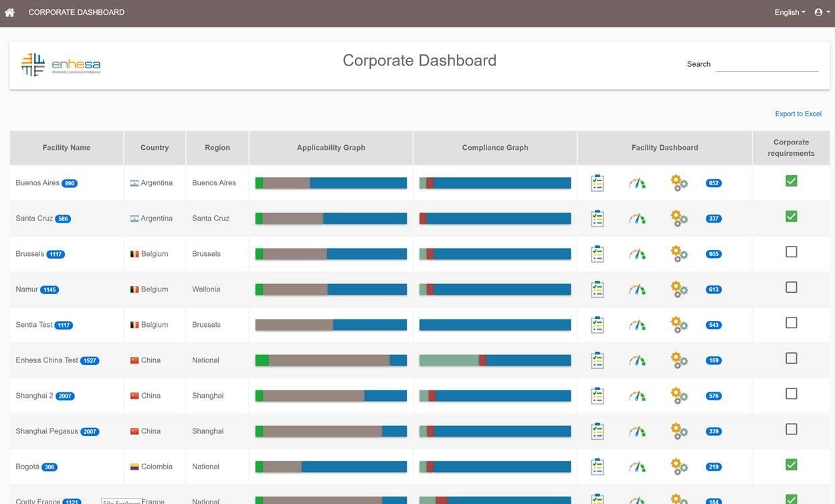Screen dimensions: 835x504
Task: Expand the user account menu
Action: (822, 12)
